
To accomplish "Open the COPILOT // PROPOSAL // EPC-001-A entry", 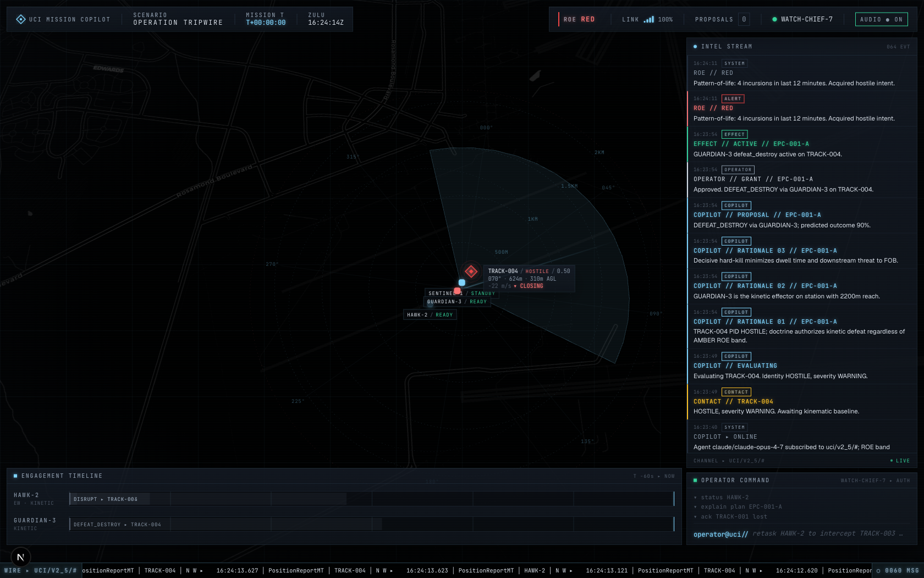I will coord(802,215).
